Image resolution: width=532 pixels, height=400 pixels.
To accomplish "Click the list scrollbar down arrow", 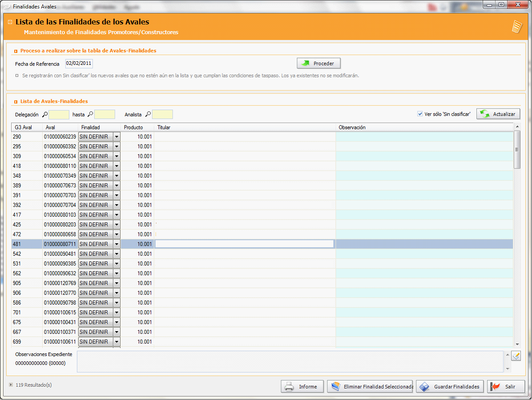I will [517, 344].
